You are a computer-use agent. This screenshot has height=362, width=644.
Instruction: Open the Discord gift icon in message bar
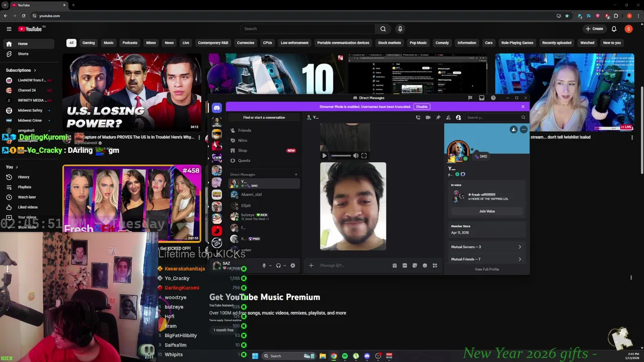pyautogui.click(x=394, y=265)
